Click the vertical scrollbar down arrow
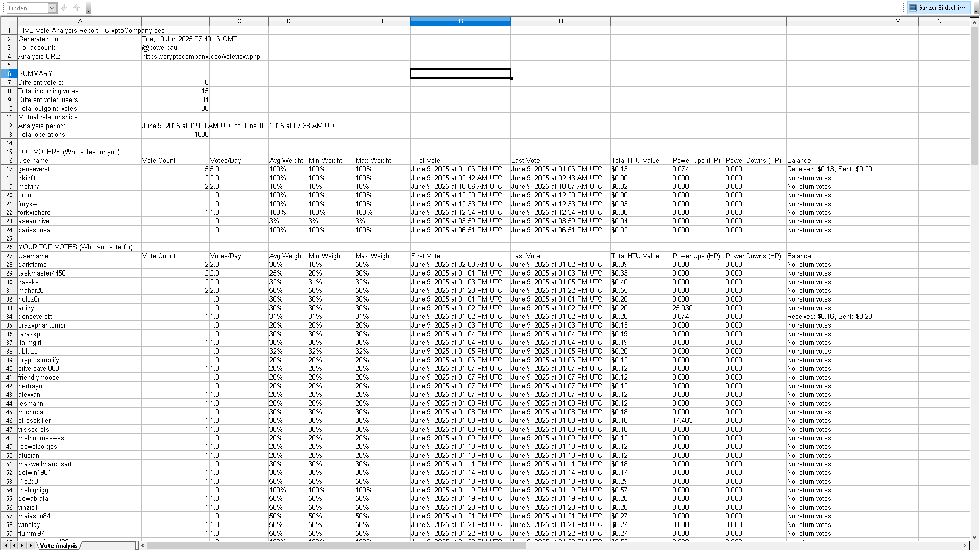The image size is (980, 551). pos(975,537)
